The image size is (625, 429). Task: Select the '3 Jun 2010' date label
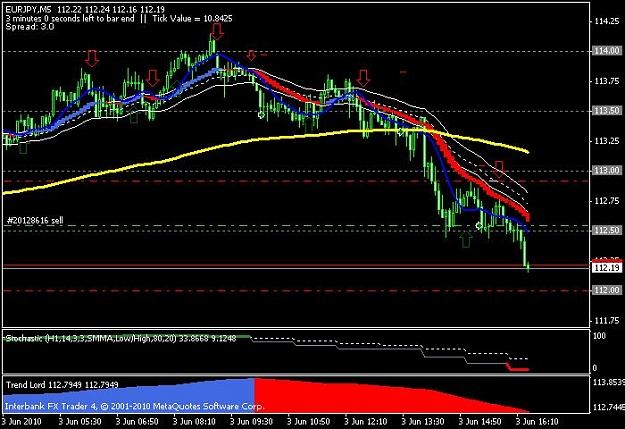click(21, 421)
